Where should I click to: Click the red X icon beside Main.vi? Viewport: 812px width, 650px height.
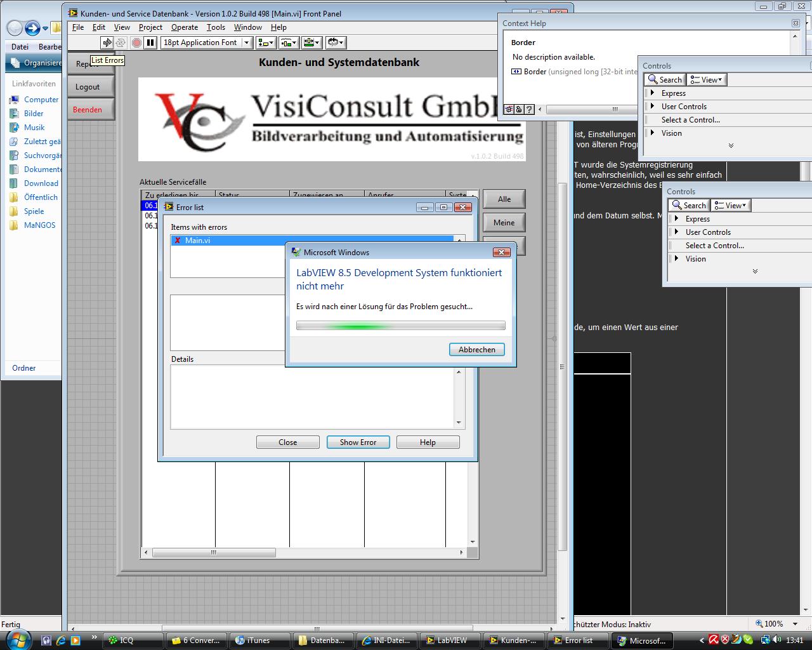tap(178, 241)
